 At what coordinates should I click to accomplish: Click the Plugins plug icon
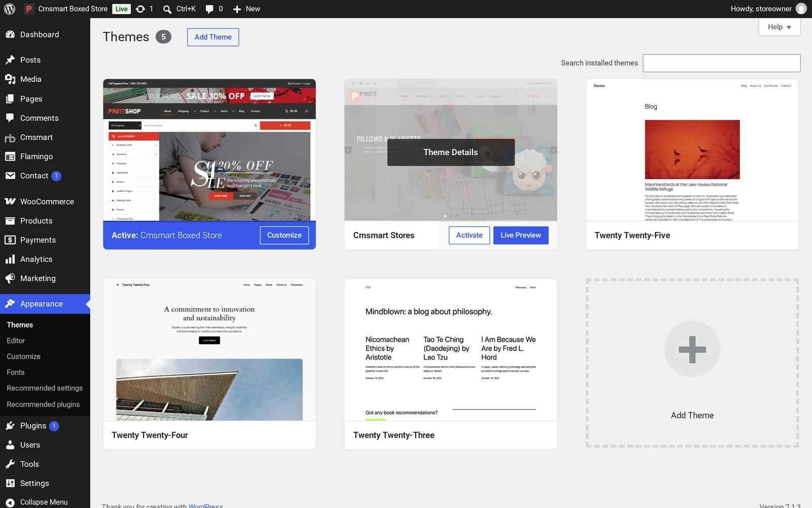point(10,426)
